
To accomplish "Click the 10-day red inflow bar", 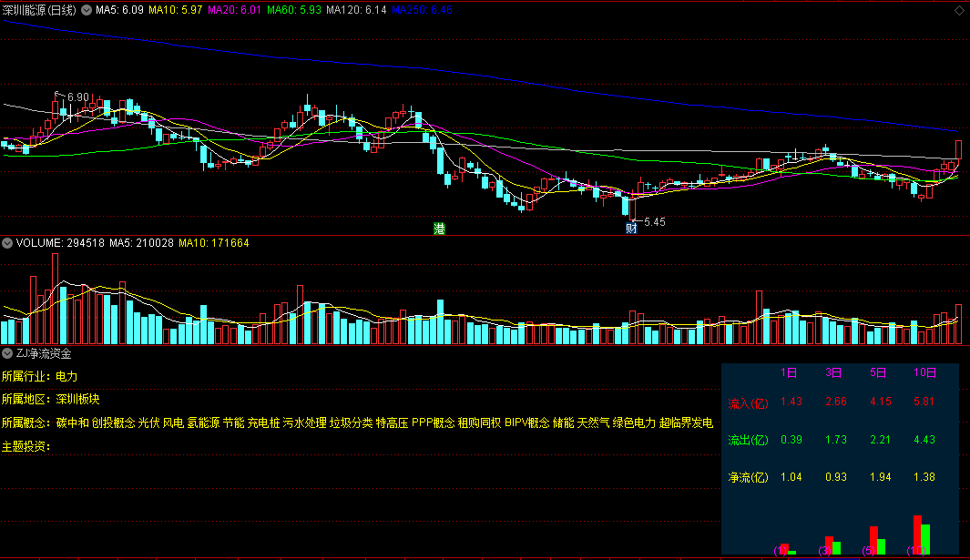I will (x=917, y=535).
